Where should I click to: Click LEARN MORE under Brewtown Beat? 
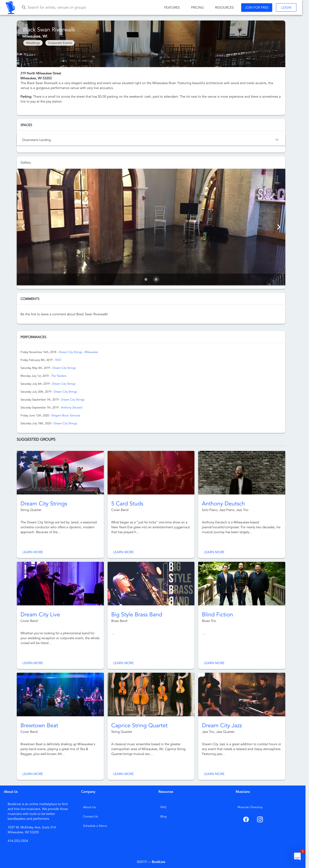33,774
